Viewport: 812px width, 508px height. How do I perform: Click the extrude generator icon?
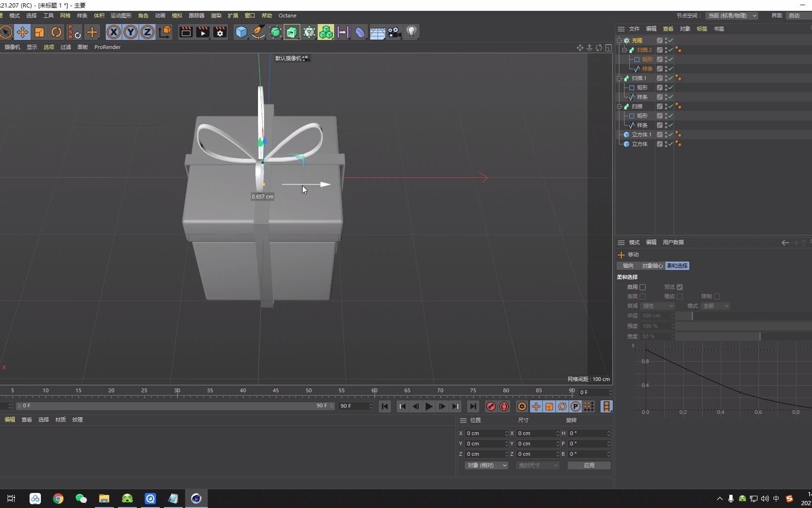point(292,32)
